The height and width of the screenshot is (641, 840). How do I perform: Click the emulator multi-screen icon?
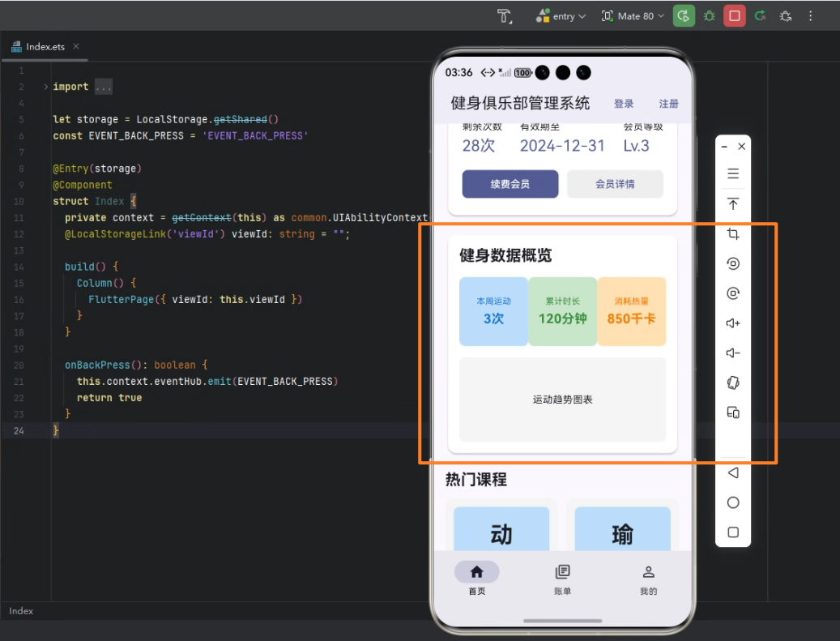coord(733,412)
